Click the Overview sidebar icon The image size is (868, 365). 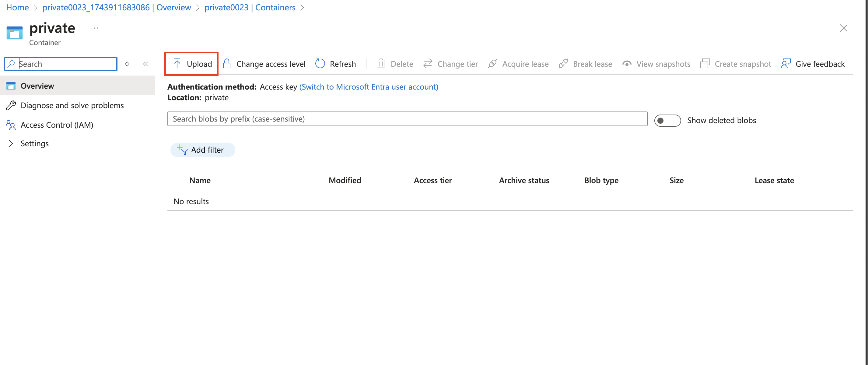(11, 86)
